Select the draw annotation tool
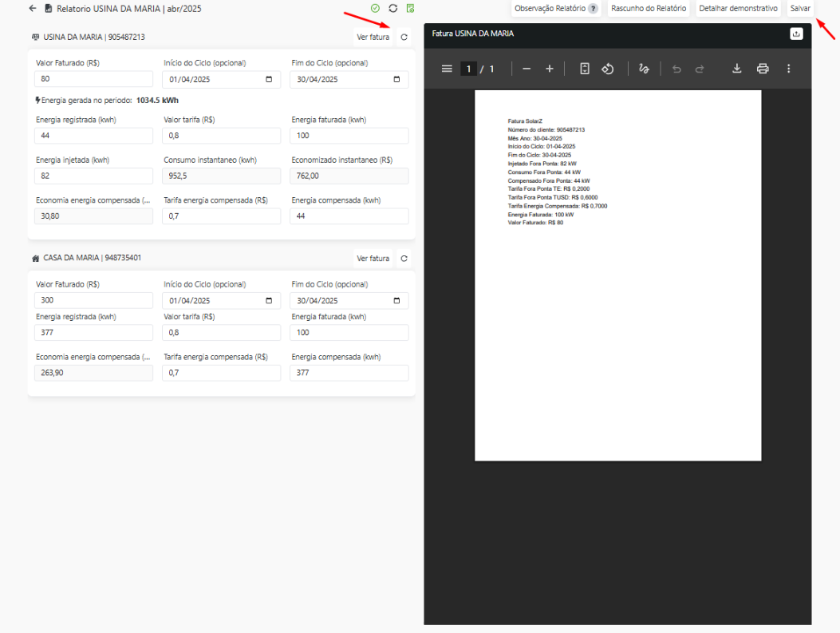The width and height of the screenshot is (840, 633). click(x=644, y=69)
